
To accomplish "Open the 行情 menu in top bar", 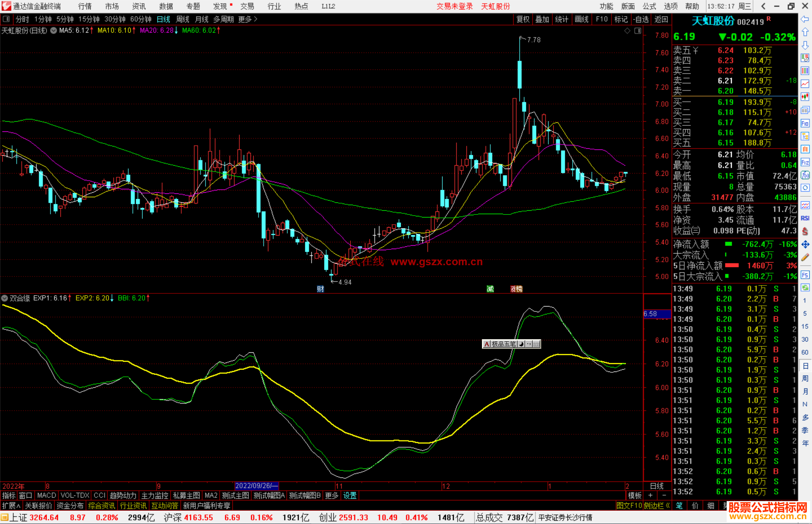I will coord(85,6).
